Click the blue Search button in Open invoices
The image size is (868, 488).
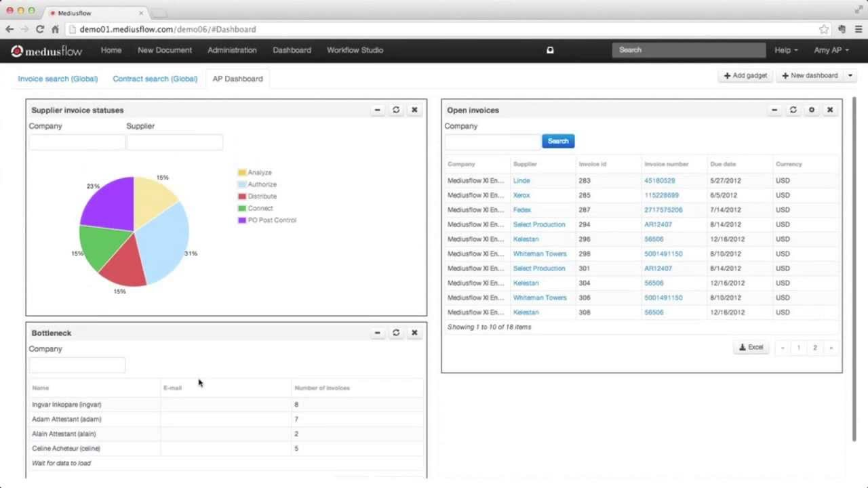pos(558,141)
